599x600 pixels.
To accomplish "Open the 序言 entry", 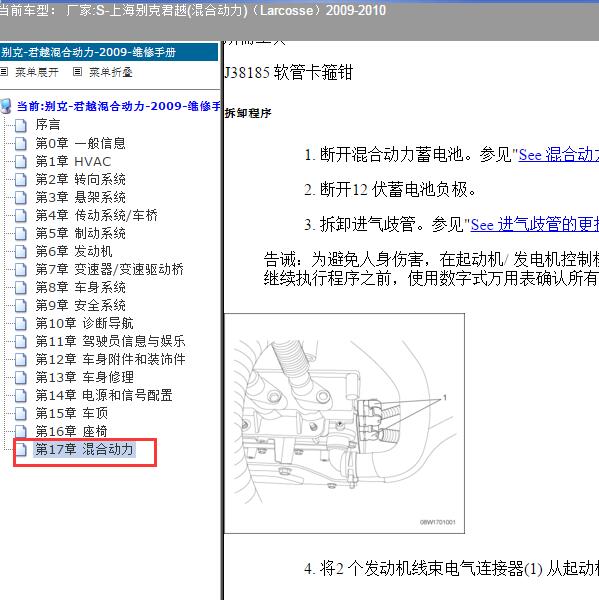I will 48,125.
